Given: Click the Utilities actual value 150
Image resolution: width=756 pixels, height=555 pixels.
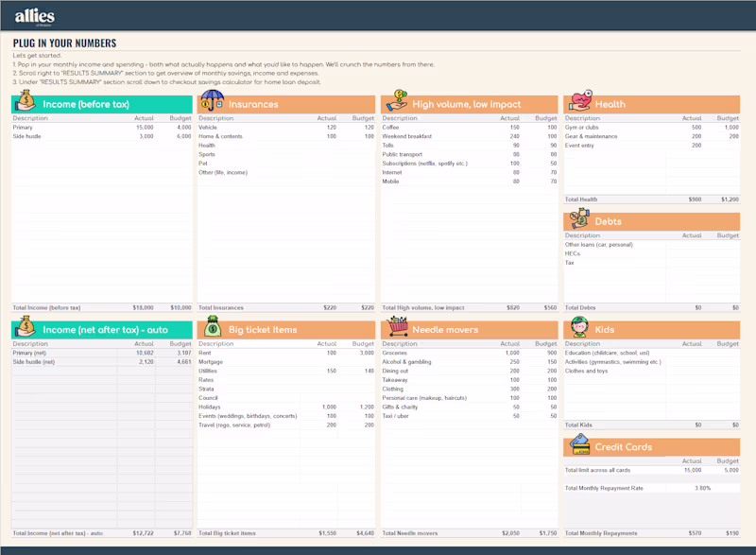Looking at the screenshot, I should [x=332, y=371].
